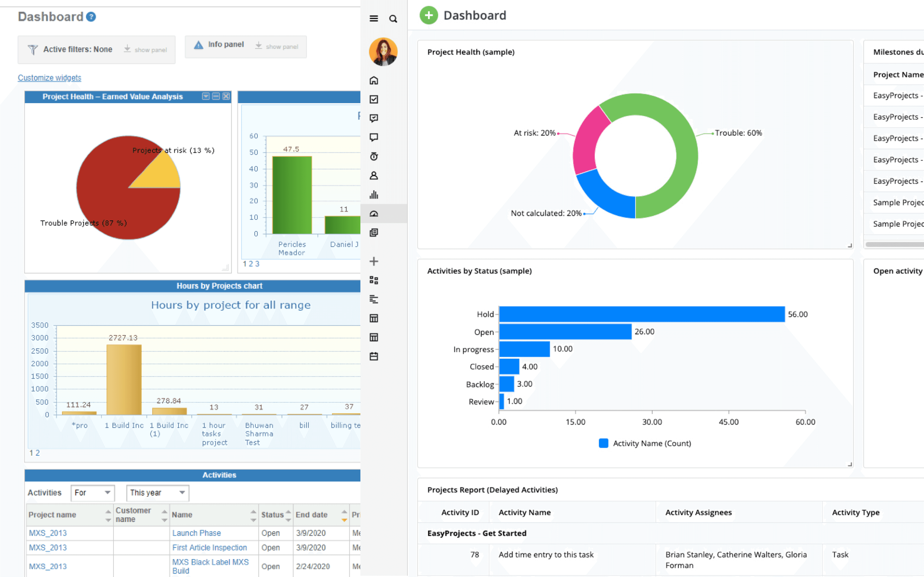
Task: Show the Active filters panel
Action: coord(145,50)
